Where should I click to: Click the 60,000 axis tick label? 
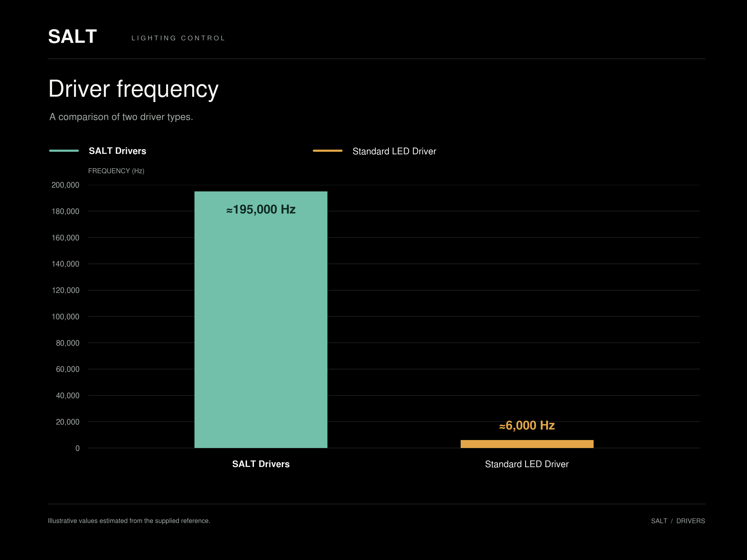[67, 369]
